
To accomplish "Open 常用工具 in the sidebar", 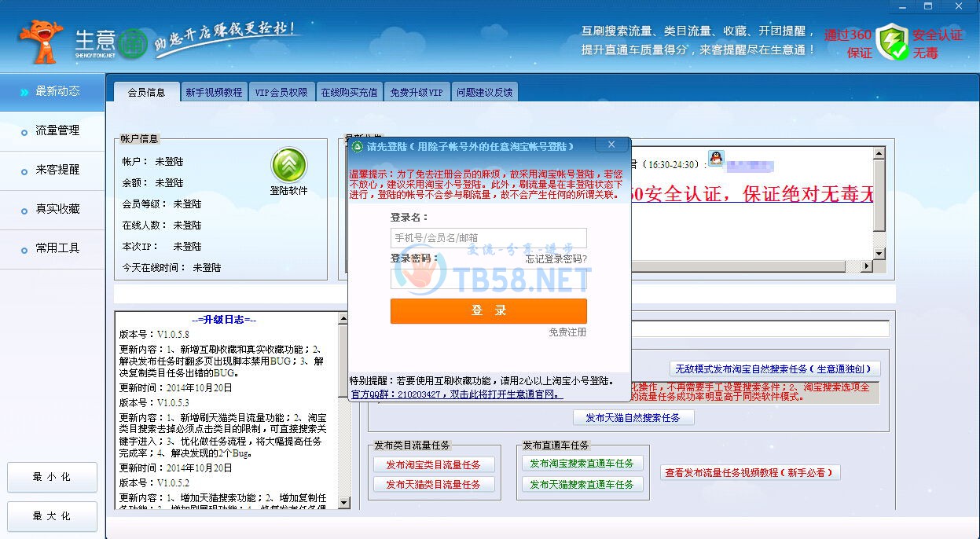I will pyautogui.click(x=52, y=249).
